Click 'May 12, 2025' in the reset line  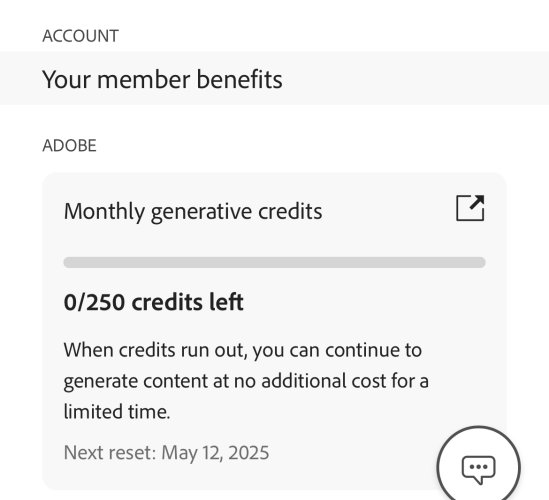click(x=215, y=453)
